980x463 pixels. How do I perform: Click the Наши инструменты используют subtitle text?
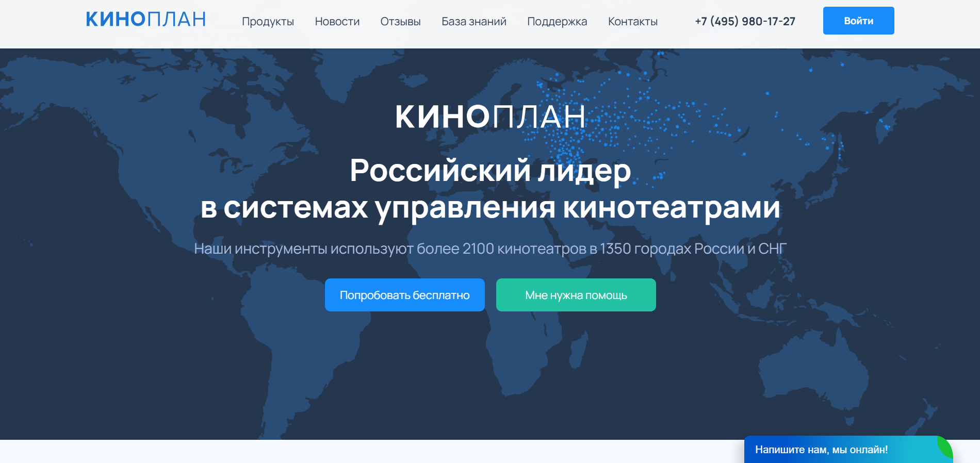(x=490, y=249)
